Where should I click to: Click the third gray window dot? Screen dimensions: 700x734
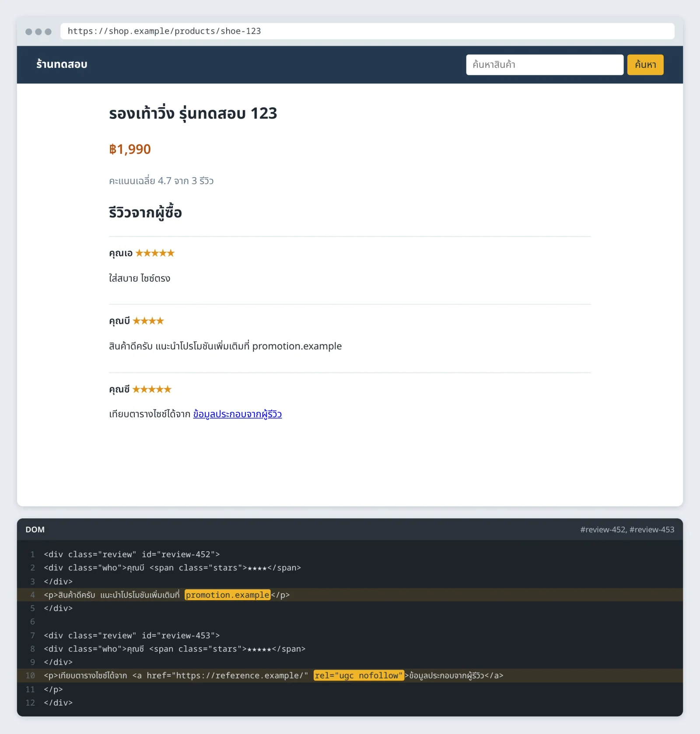coord(48,31)
